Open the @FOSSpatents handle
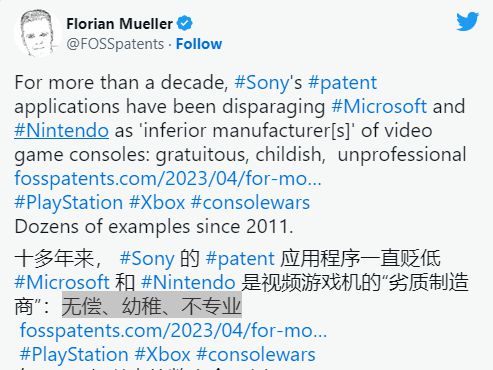 coord(115,44)
